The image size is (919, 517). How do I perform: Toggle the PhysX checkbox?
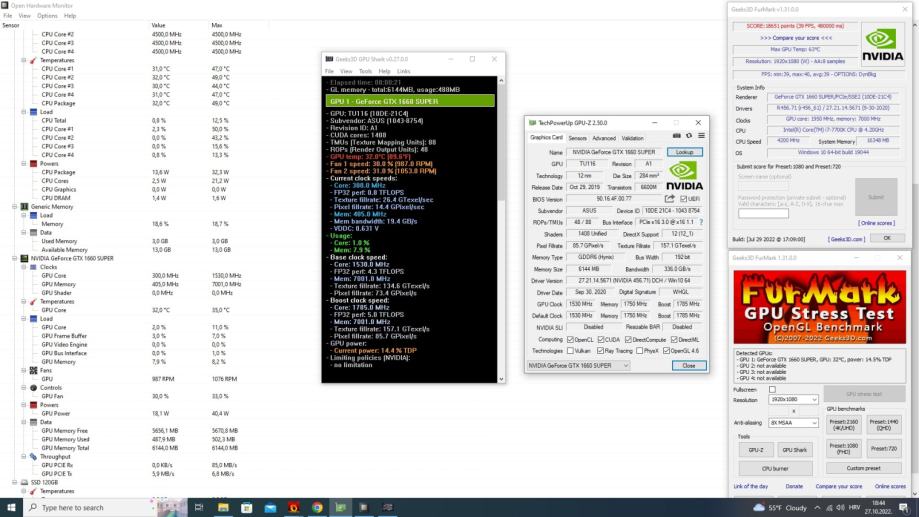(x=639, y=351)
